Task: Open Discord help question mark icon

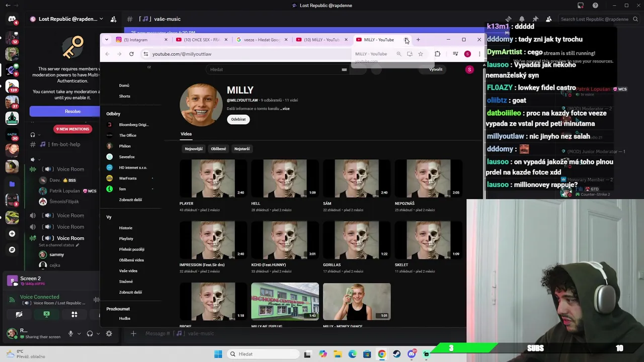Action: [x=595, y=6]
